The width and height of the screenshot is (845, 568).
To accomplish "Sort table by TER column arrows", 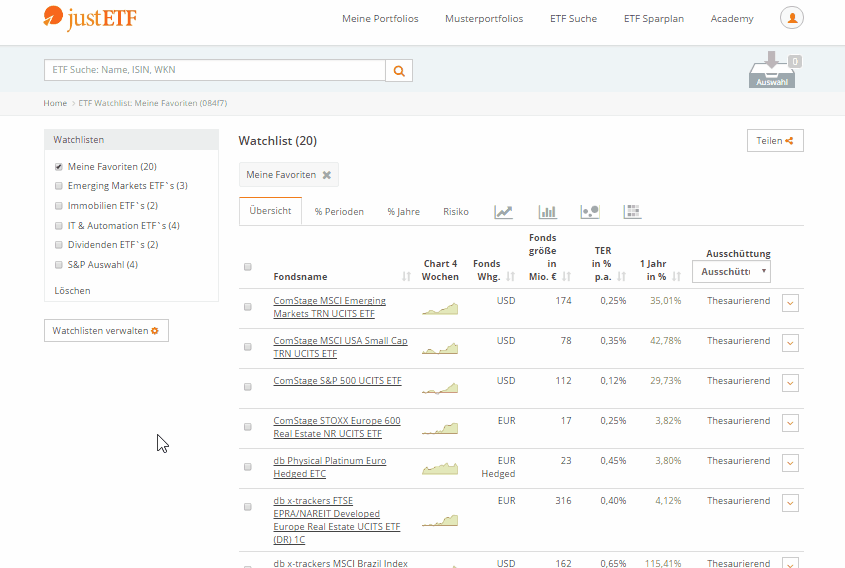I will (621, 277).
